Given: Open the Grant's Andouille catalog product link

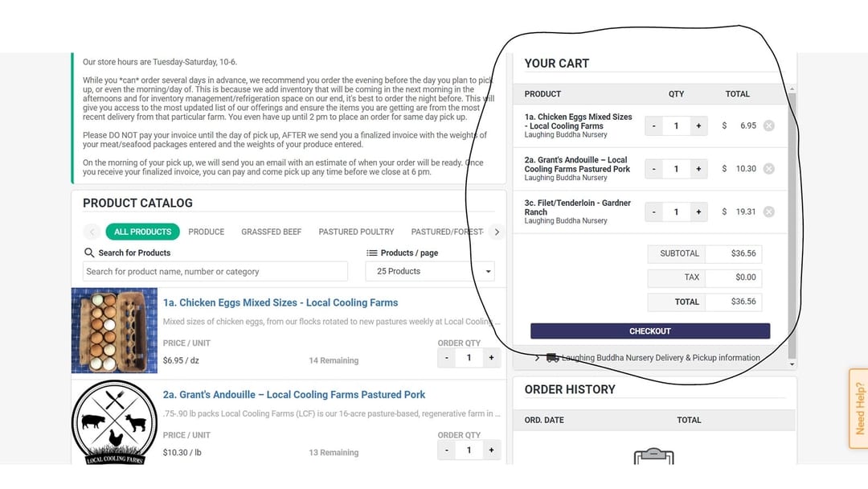Looking at the screenshot, I should tap(294, 395).
